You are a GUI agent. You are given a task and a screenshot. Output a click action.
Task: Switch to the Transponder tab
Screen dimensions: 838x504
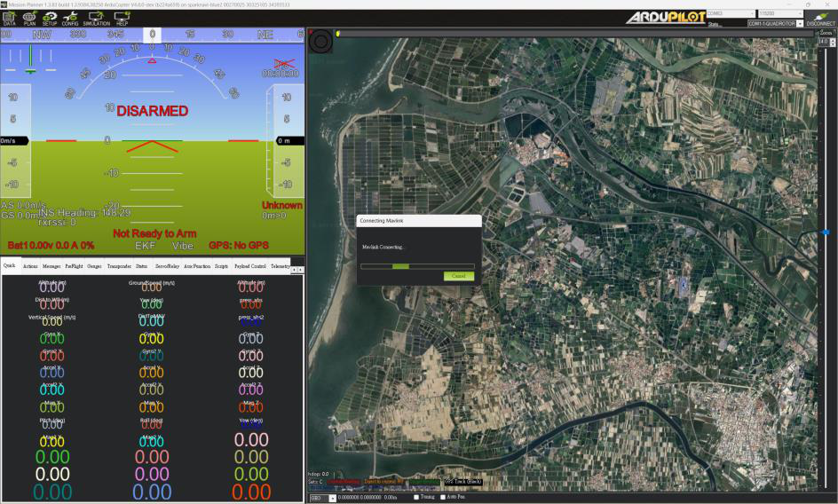click(x=119, y=266)
